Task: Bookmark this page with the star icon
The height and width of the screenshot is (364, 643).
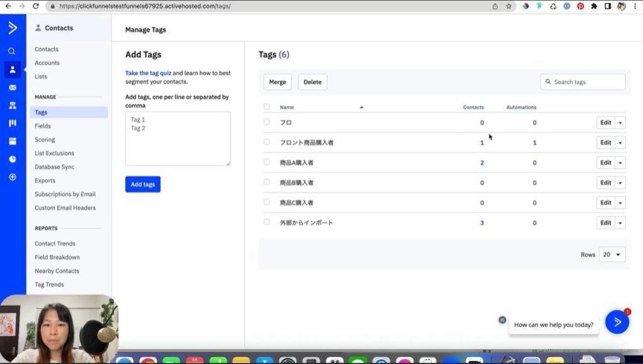Action: (x=509, y=6)
